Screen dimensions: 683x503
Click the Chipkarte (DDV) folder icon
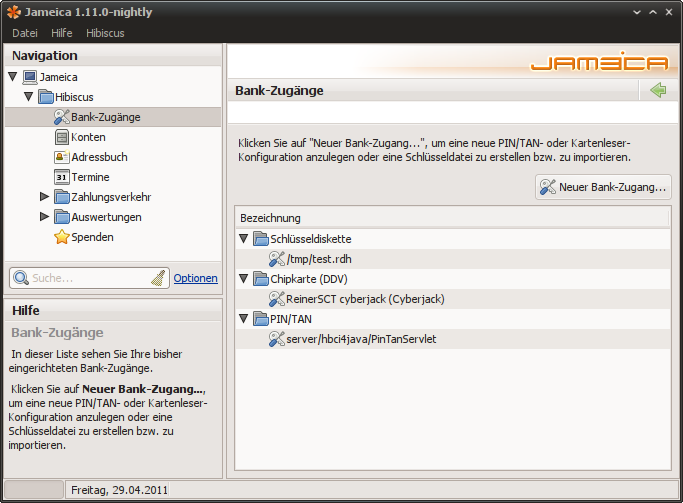(x=261, y=279)
